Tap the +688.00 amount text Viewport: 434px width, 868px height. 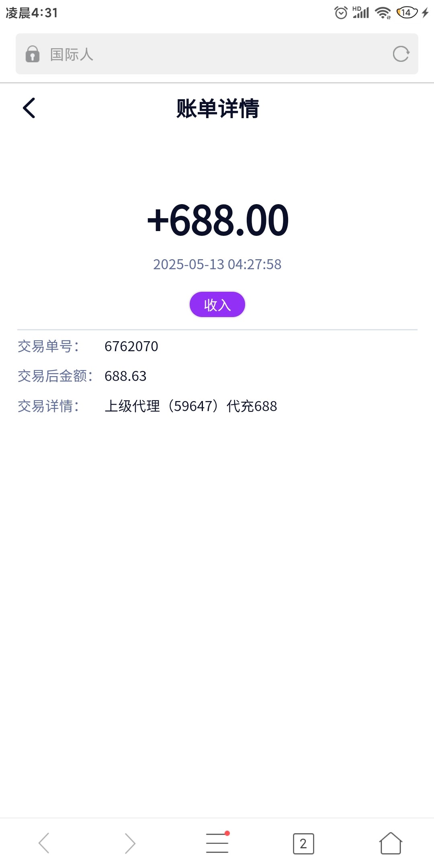(217, 220)
